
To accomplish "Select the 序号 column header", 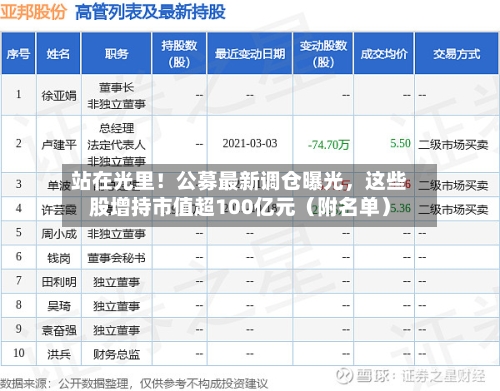I will (x=18, y=54).
